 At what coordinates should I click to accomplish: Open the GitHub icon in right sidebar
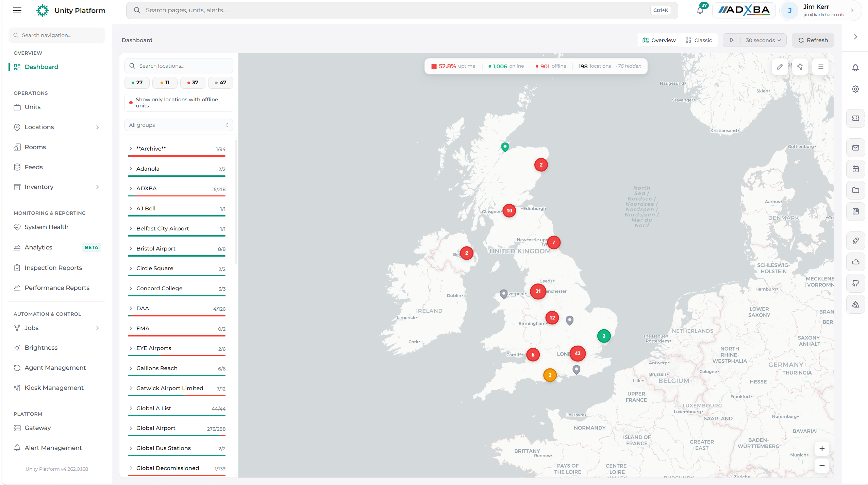pos(855,283)
